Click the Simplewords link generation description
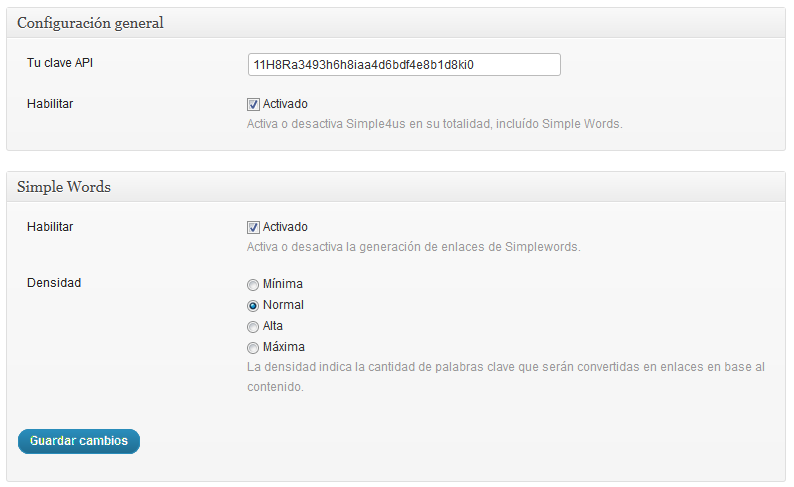 [413, 247]
